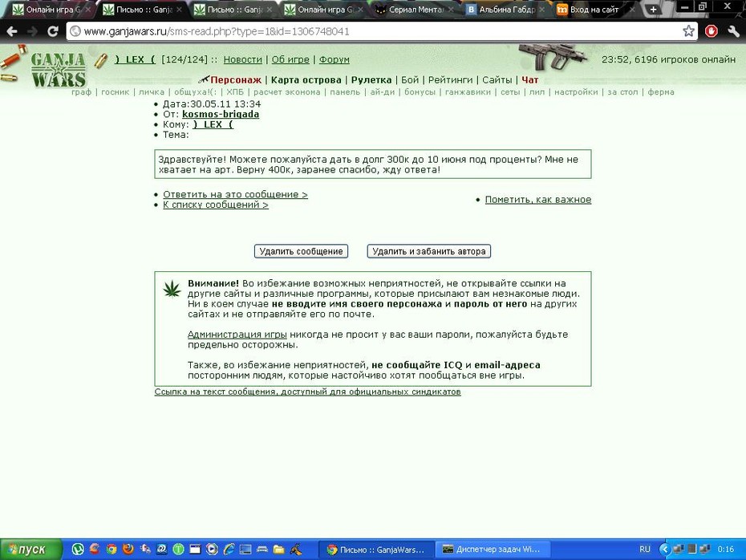The image size is (746, 560).
Task: Open the расчет экомона shortcut link
Action: (287, 91)
